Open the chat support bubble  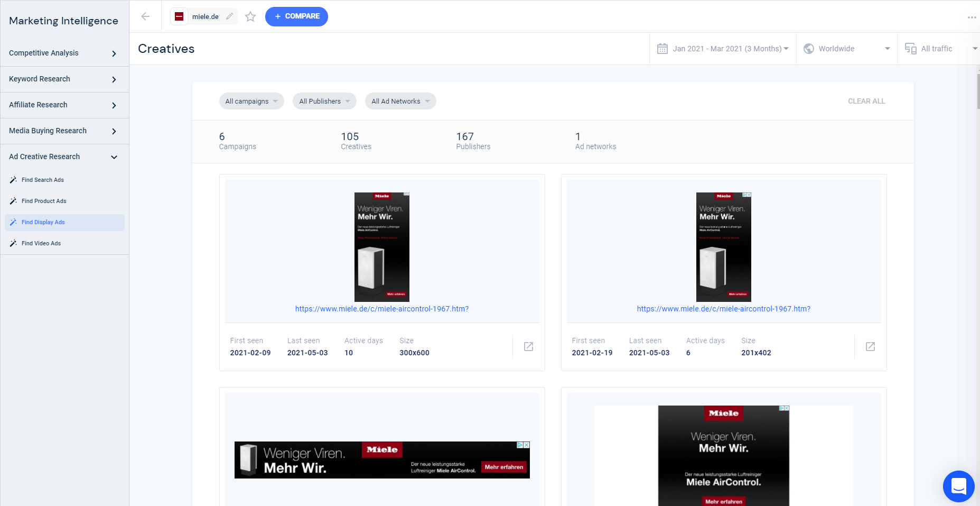pos(958,486)
